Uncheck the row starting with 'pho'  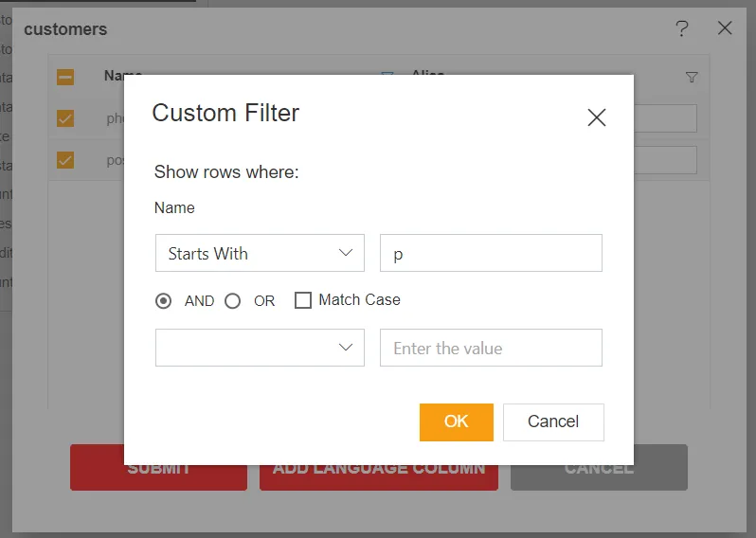pos(65,118)
